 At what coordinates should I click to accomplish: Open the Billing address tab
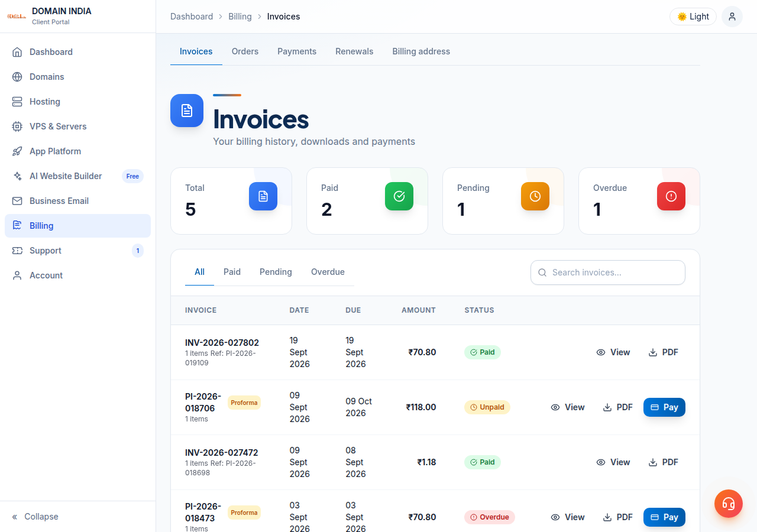coord(421,51)
